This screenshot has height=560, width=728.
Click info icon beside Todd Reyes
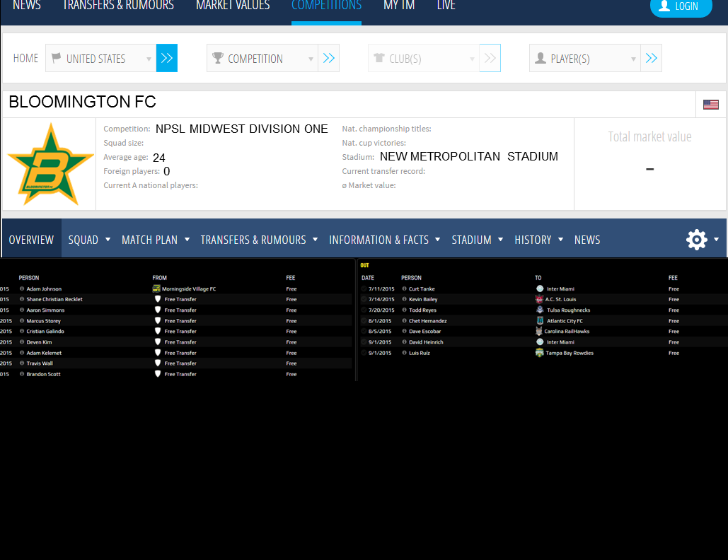coord(405,310)
